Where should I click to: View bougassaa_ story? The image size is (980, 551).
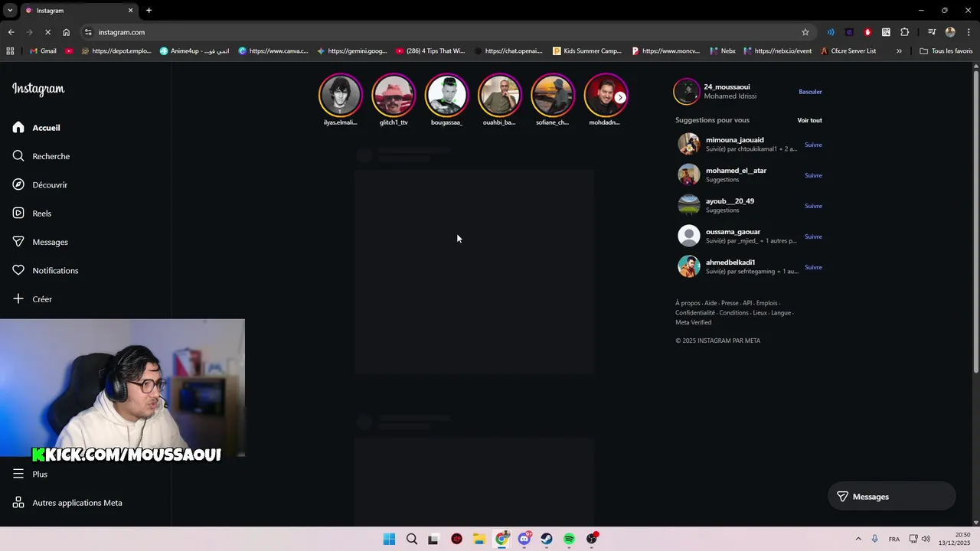pos(446,95)
